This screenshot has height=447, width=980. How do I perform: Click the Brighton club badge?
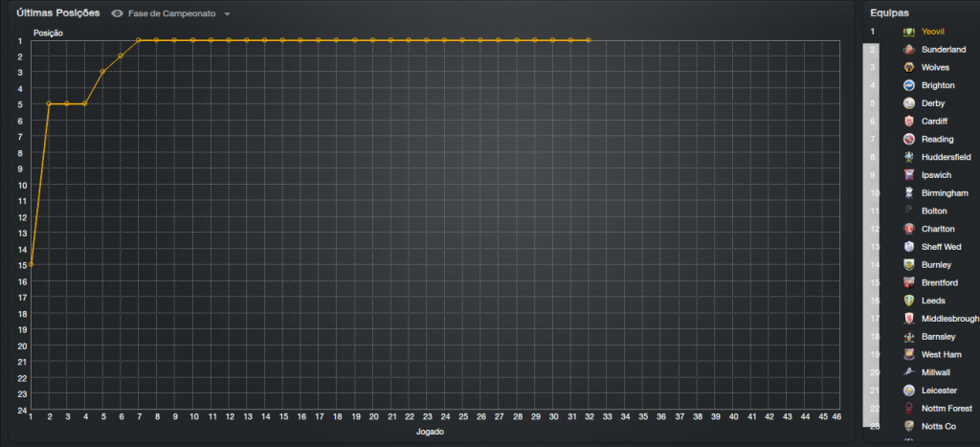pyautogui.click(x=908, y=85)
